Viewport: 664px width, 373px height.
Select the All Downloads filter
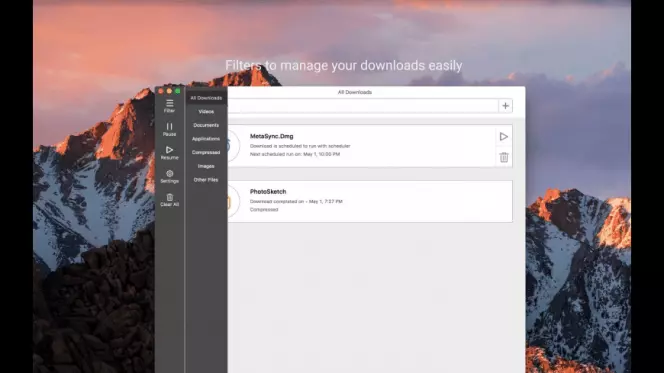pos(206,98)
